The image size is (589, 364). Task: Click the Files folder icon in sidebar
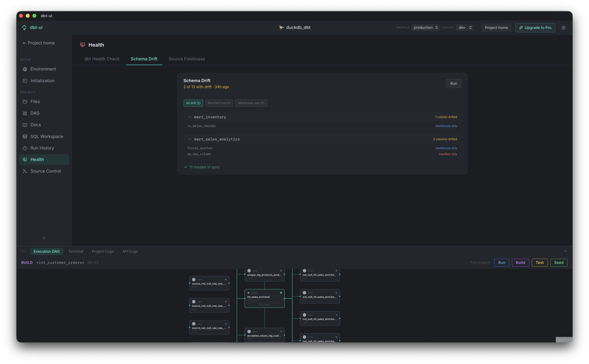pos(25,102)
